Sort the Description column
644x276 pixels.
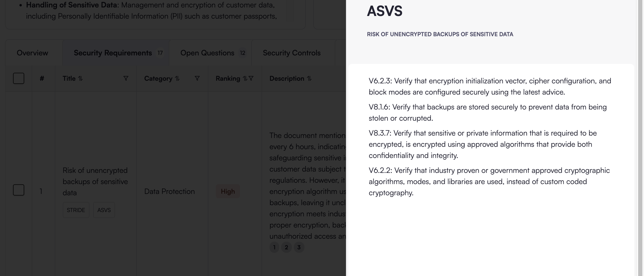click(309, 79)
